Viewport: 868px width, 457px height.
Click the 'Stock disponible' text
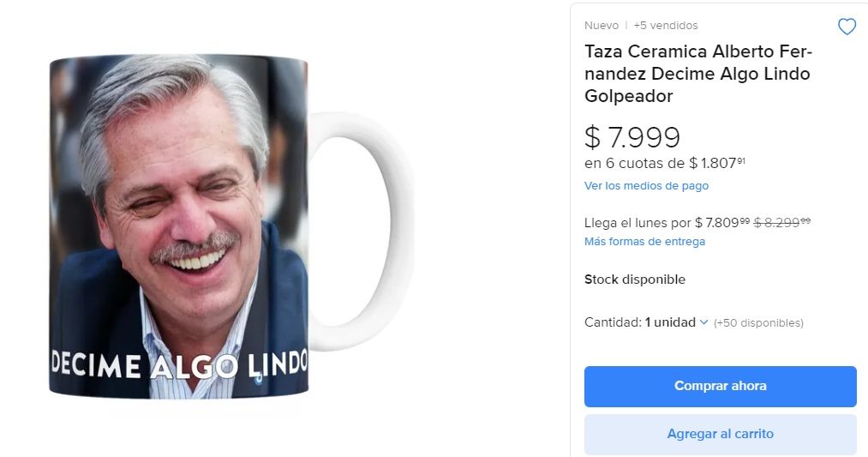[x=634, y=280]
